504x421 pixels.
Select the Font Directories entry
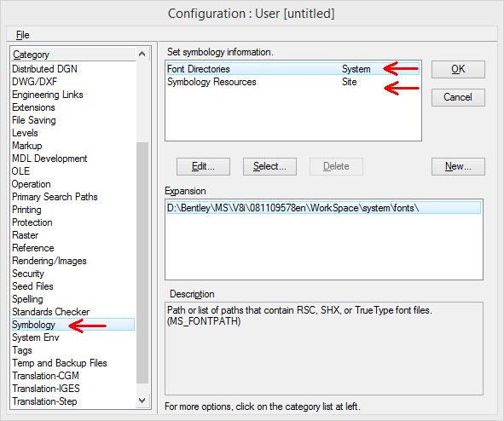(293, 69)
